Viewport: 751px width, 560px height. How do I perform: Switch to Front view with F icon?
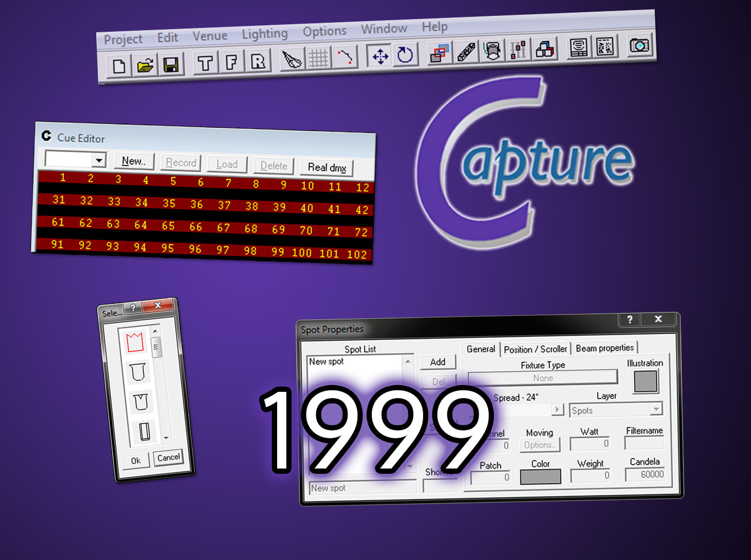point(231,62)
